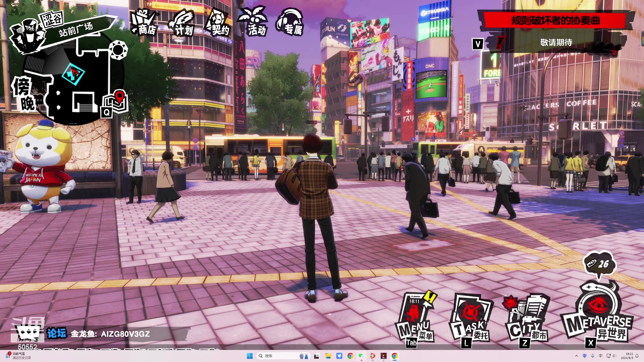Open the 契约 contract icon
The height and width of the screenshot is (362, 644).
(x=218, y=22)
